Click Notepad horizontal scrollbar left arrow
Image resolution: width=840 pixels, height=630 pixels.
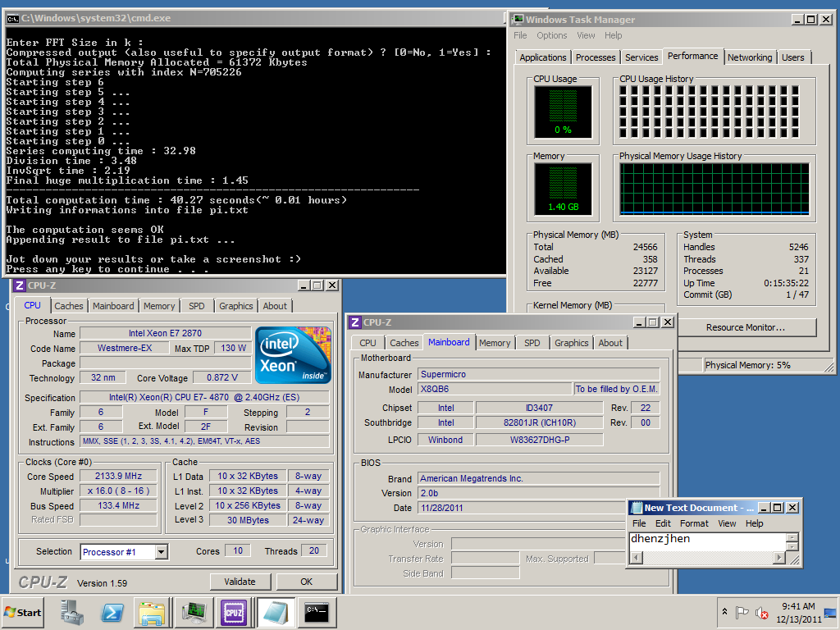click(x=636, y=558)
